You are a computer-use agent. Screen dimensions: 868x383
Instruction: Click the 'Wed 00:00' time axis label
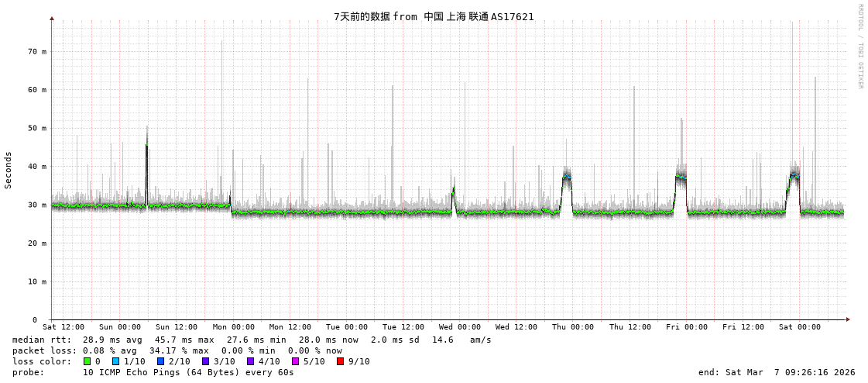(460, 327)
